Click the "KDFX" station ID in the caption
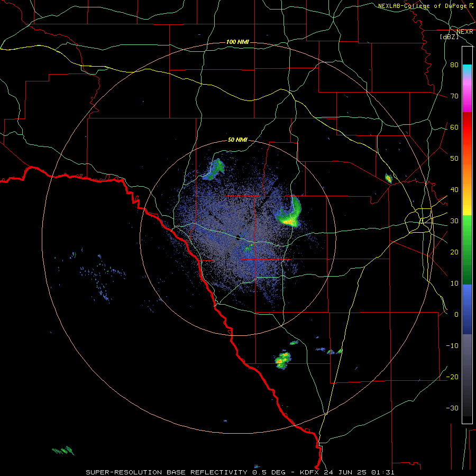Image resolution: width=476 pixels, height=476 pixels. [x=310, y=472]
